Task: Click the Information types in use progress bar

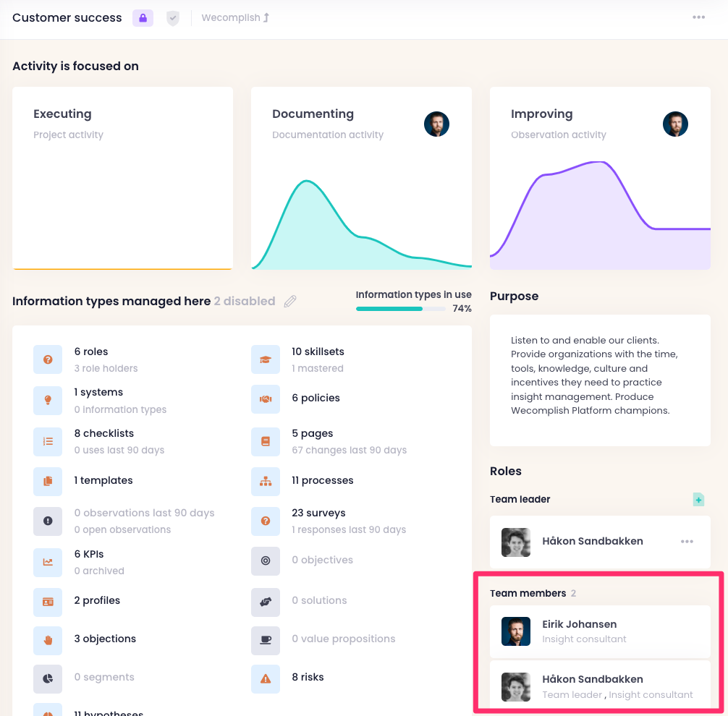Action: pos(401,309)
